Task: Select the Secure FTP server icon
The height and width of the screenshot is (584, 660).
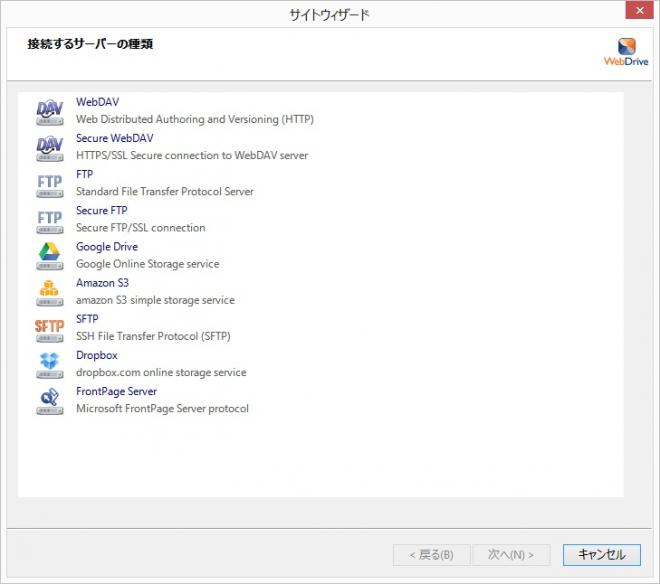Action: pos(50,221)
